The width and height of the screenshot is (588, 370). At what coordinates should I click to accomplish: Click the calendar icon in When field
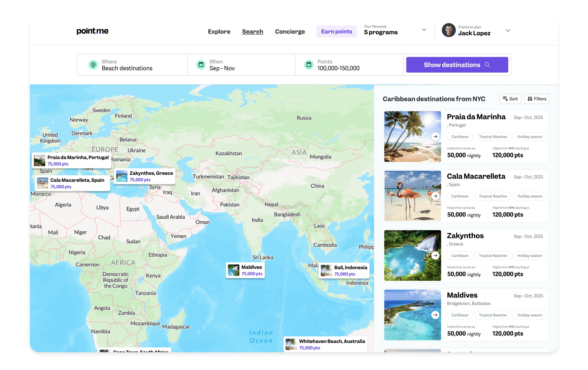click(x=201, y=65)
